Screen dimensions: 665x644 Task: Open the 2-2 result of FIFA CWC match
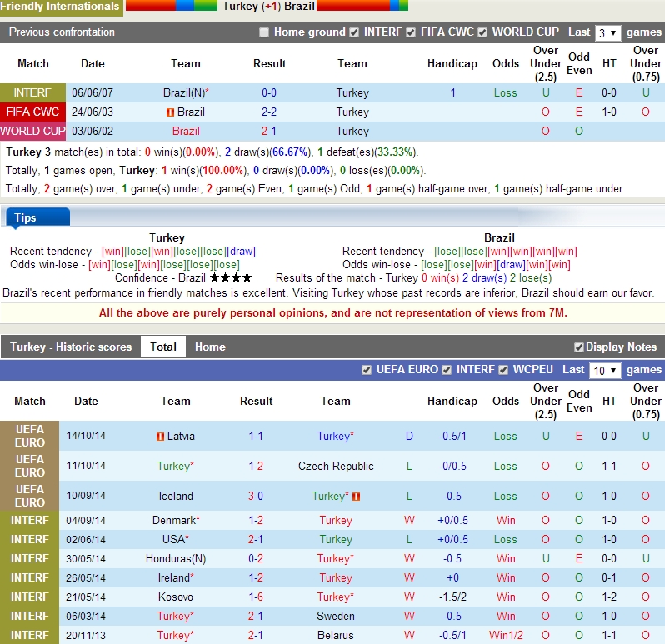pyautogui.click(x=269, y=112)
